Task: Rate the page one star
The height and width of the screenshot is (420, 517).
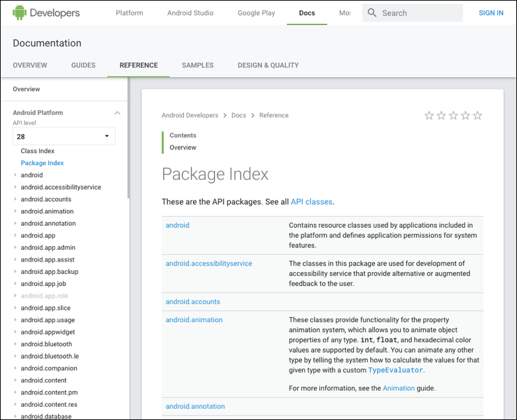Action: click(x=429, y=116)
